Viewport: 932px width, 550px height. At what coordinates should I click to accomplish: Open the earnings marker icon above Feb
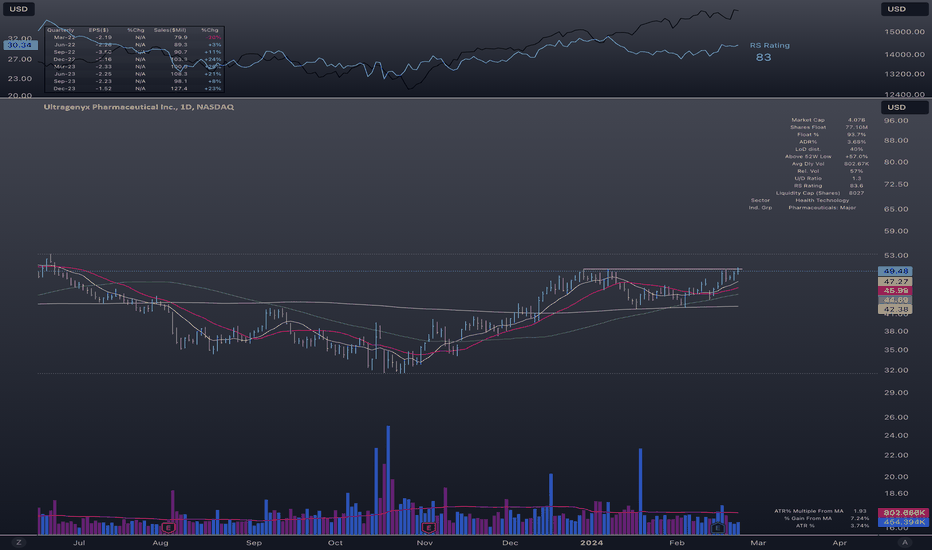pos(717,527)
